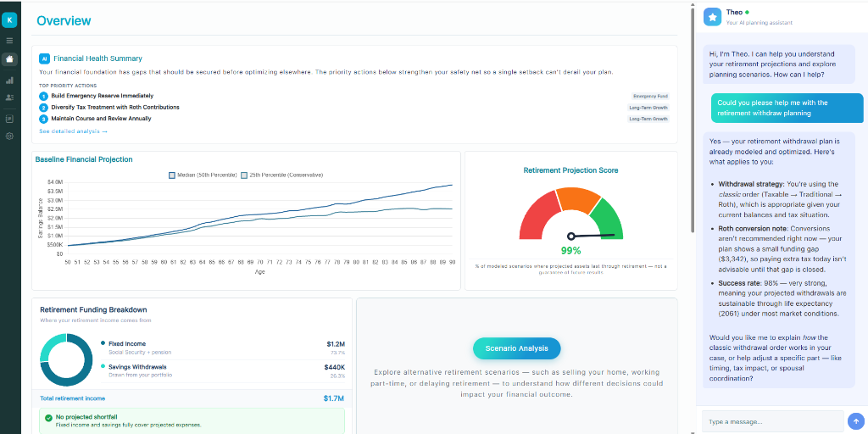This screenshot has width=868, height=434.
Task: Click the 99% score value
Action: pyautogui.click(x=570, y=251)
